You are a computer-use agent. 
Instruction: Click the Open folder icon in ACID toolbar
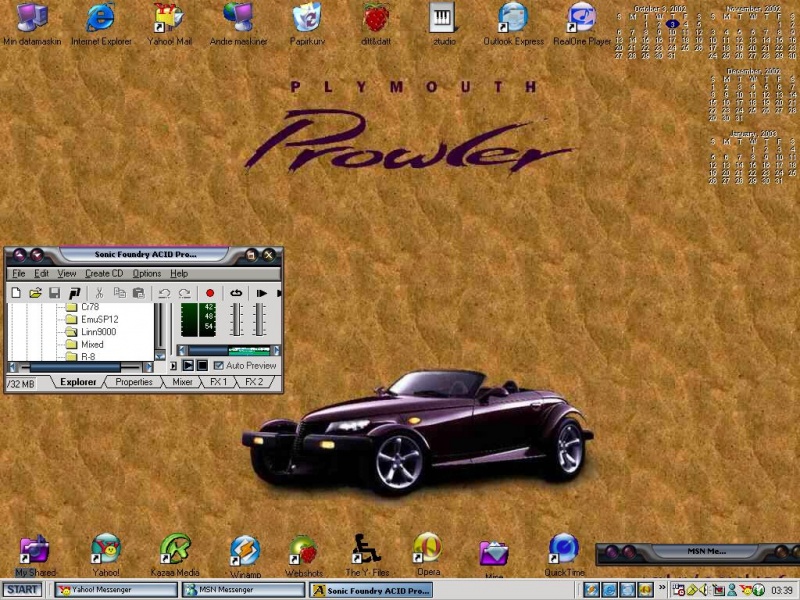click(35, 293)
